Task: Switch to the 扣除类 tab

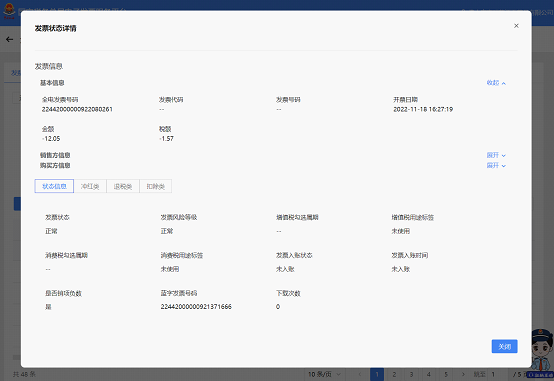Action: 155,186
